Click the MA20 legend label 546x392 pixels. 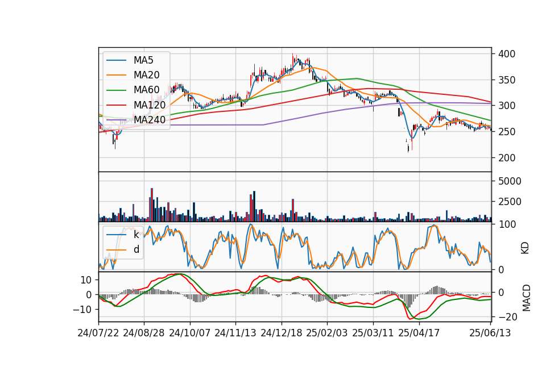point(146,75)
